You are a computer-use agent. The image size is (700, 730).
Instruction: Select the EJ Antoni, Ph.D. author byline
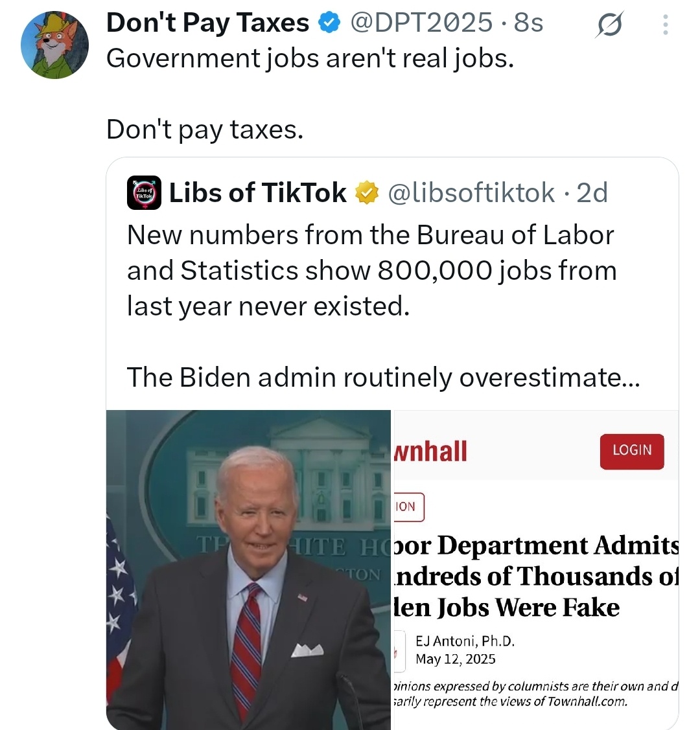(x=465, y=641)
